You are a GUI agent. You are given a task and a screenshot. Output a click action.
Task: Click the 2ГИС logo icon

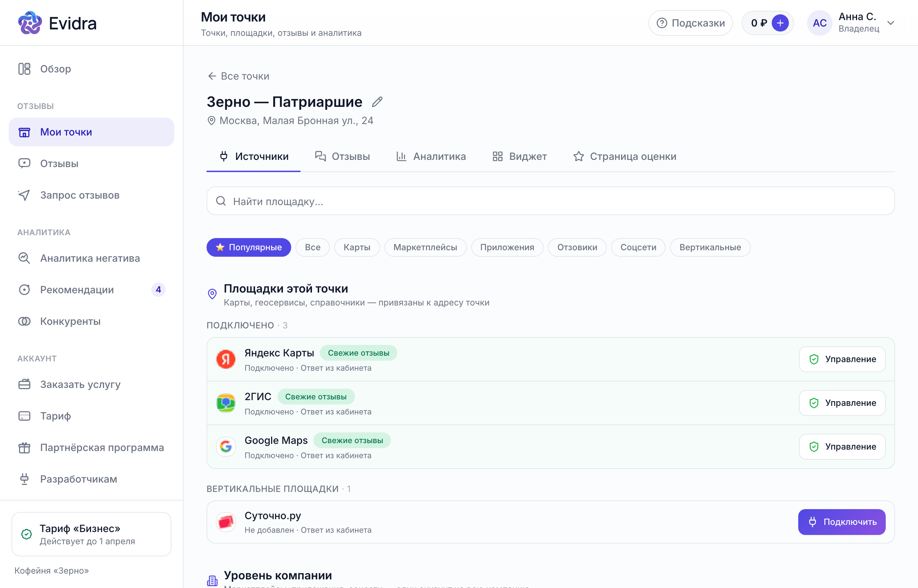[x=226, y=403]
